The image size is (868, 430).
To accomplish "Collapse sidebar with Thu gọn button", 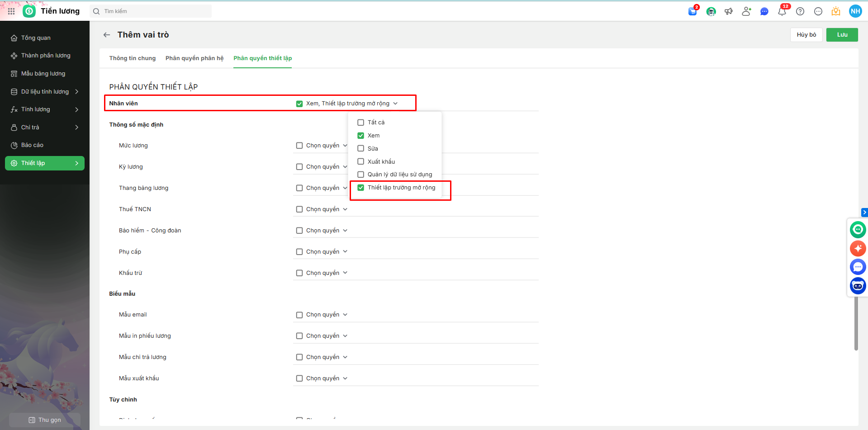I will pyautogui.click(x=45, y=420).
